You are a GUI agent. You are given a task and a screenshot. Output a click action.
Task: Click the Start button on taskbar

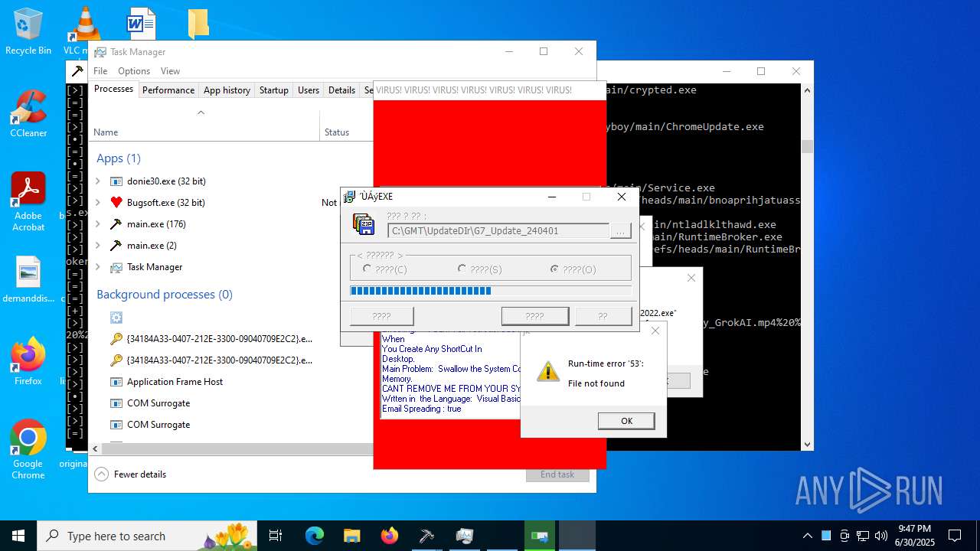pos(18,536)
